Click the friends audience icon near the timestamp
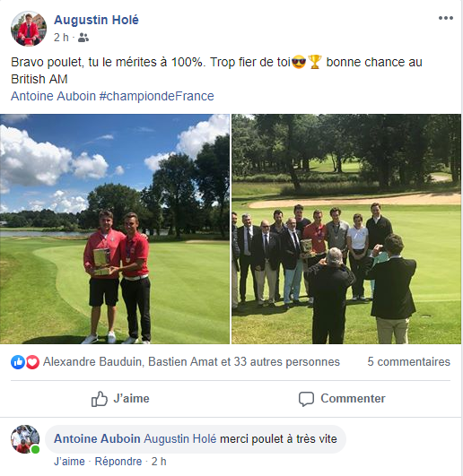Viewport: 463px width, 476px height. (83, 38)
